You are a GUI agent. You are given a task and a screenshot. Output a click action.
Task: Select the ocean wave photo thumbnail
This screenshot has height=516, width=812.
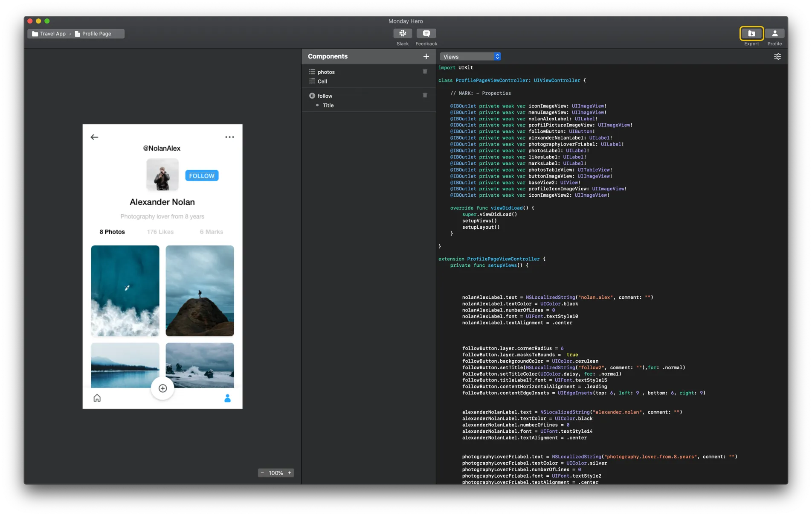point(125,291)
